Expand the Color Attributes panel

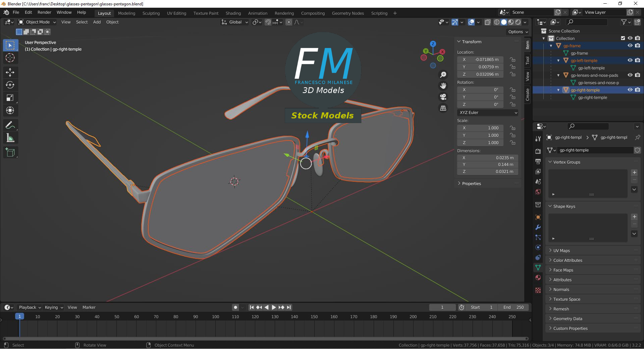pyautogui.click(x=568, y=260)
